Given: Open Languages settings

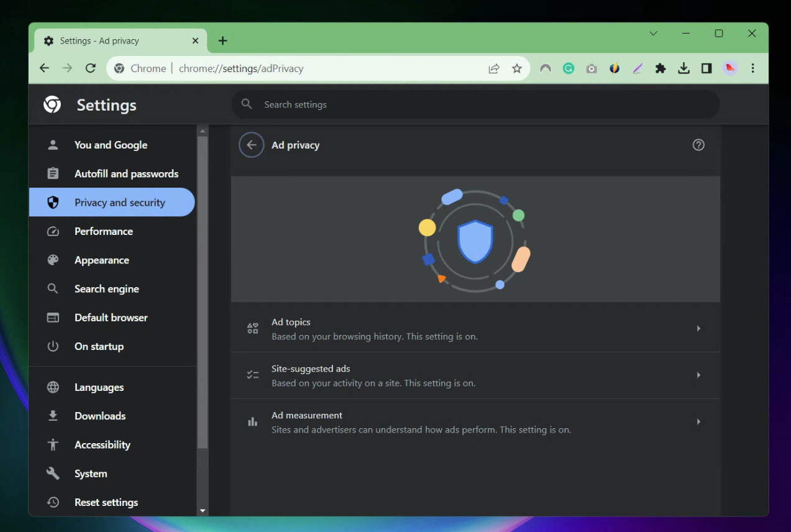Looking at the screenshot, I should tap(112, 387).
